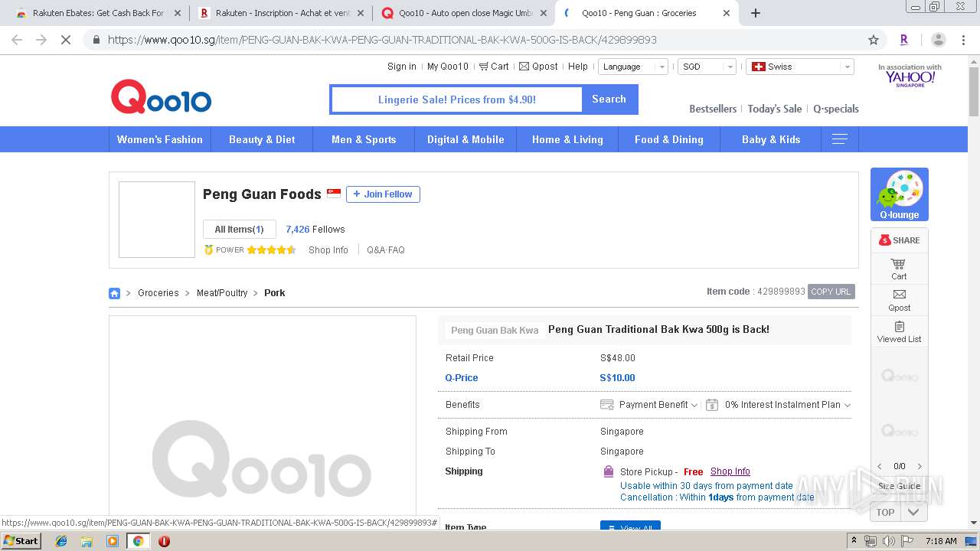Screen dimensions: 980x551
Task: Open Chrome from the taskbar
Action: pos(138,541)
